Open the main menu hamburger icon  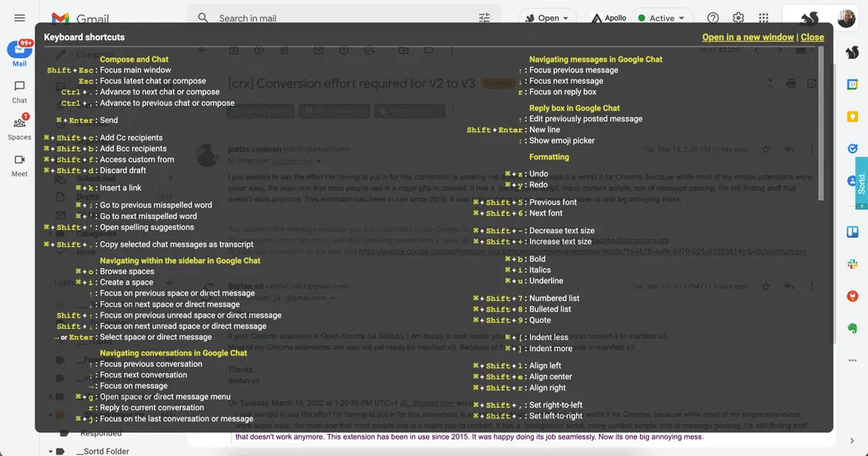[x=20, y=18]
